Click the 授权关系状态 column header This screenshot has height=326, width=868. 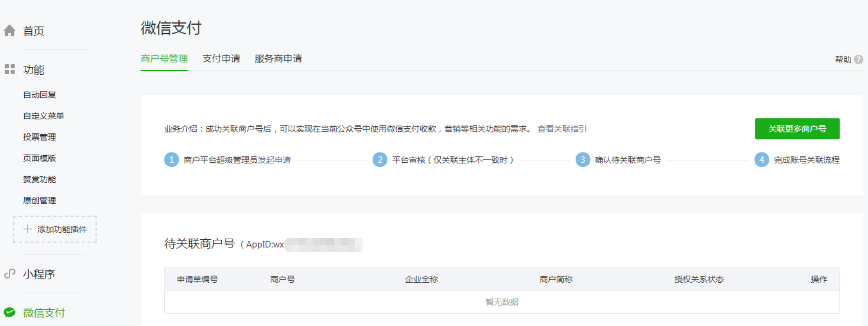tap(699, 279)
